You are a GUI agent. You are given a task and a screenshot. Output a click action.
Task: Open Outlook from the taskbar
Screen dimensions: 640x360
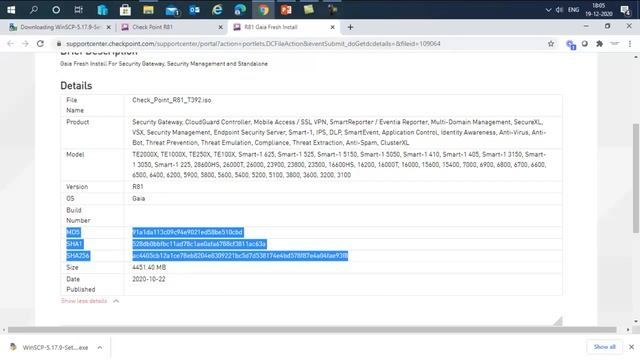(x=194, y=9)
